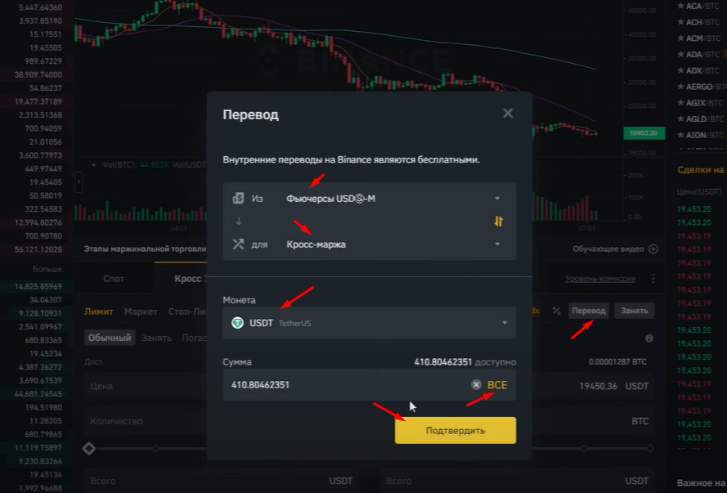Open the percent calculator icon near Transfer
This screenshot has width=727, height=493.
coord(556,311)
